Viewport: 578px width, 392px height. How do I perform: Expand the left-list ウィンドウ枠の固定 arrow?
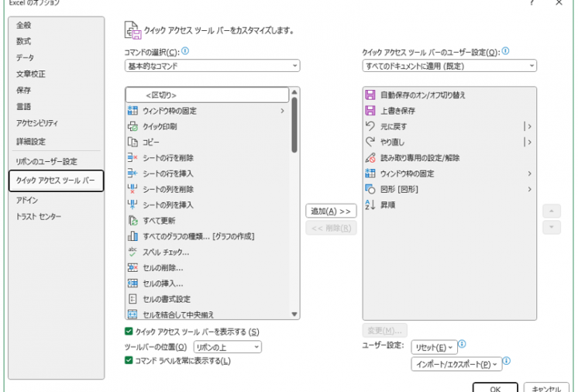(x=282, y=111)
